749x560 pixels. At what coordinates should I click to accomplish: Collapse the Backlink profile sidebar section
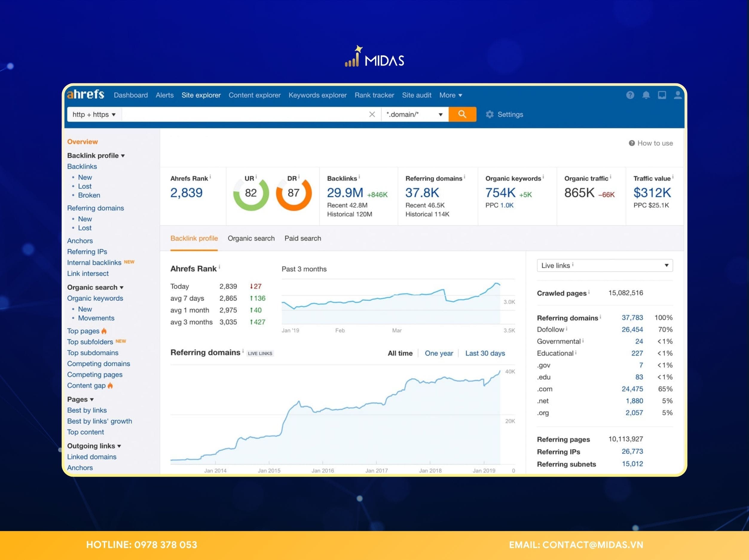coord(96,156)
